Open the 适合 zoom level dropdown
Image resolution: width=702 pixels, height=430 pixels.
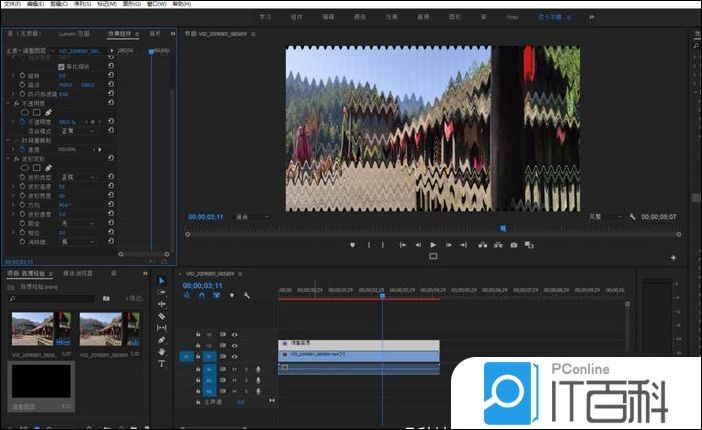(251, 216)
